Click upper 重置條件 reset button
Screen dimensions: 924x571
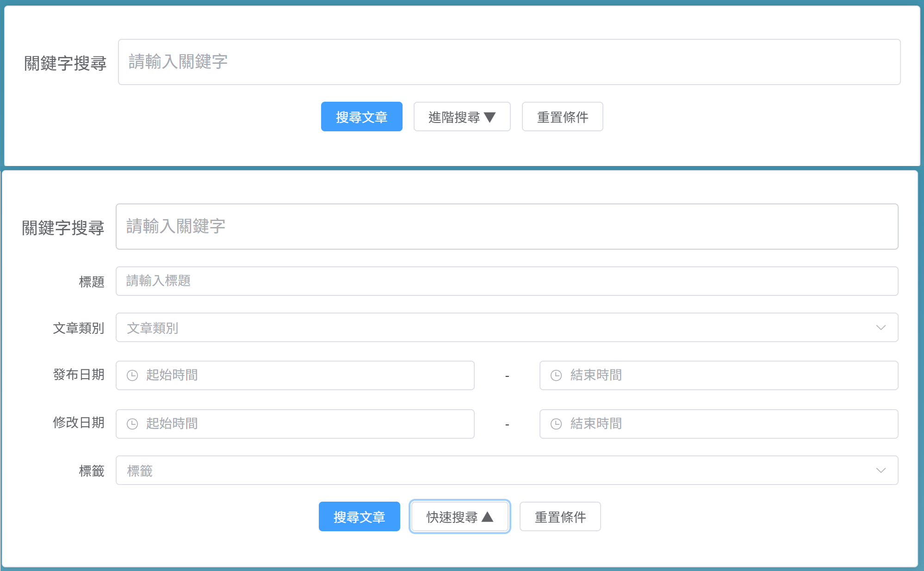[x=562, y=117]
